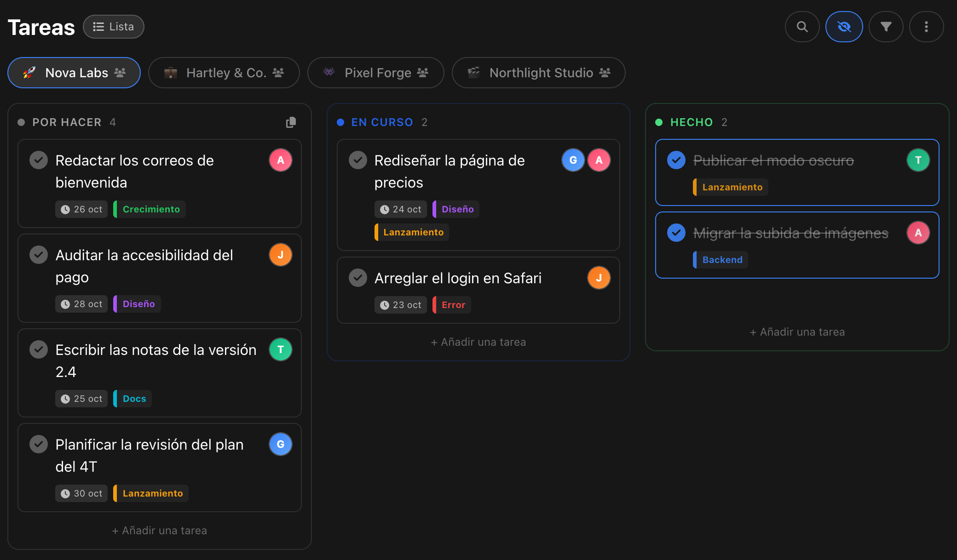Click avatar T on Escribir las notas card
The image size is (957, 560).
click(281, 349)
